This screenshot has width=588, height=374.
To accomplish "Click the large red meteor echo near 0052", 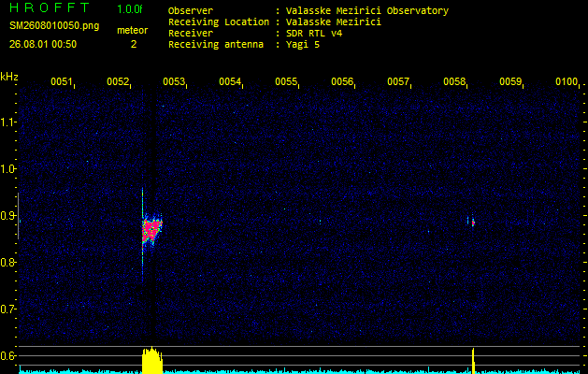I will point(151,230).
